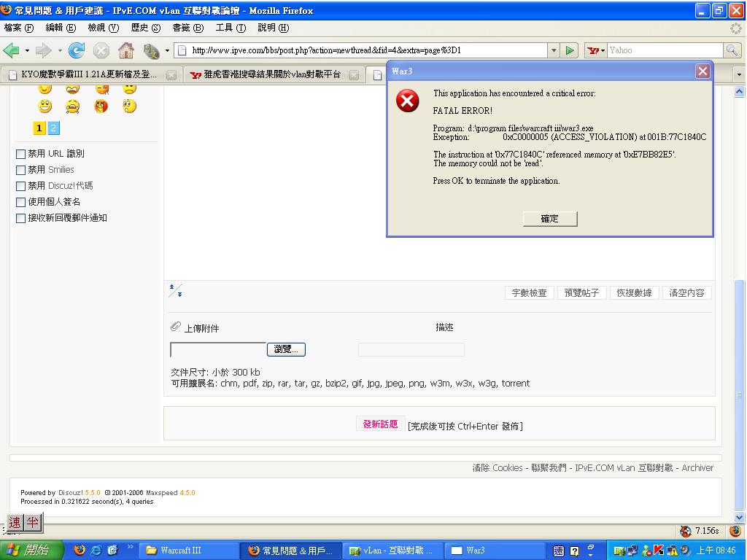Close the War3 error dialog with the X

coord(703,71)
